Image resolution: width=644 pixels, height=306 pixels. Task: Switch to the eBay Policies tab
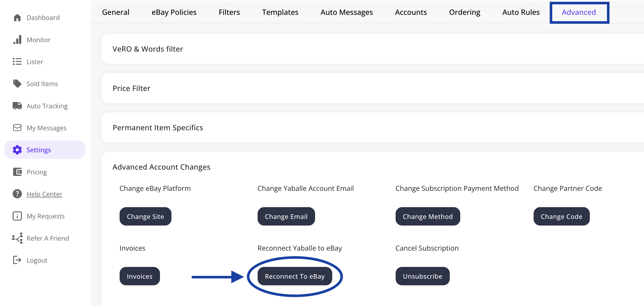tap(174, 12)
